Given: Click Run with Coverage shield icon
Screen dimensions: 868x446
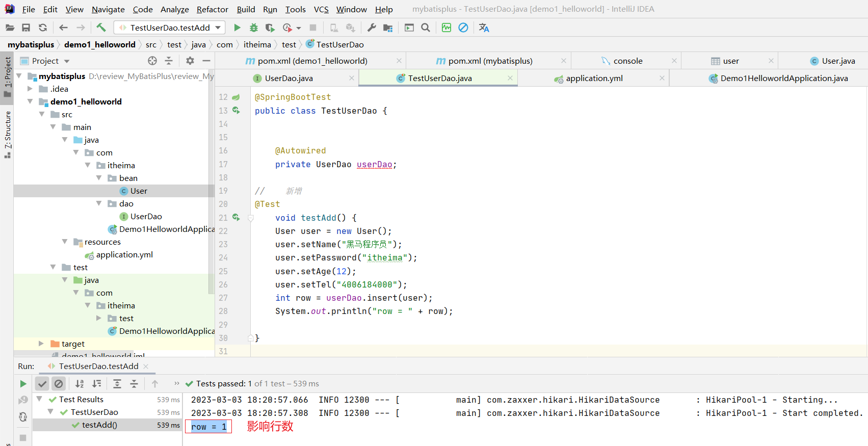Looking at the screenshot, I should pos(270,28).
